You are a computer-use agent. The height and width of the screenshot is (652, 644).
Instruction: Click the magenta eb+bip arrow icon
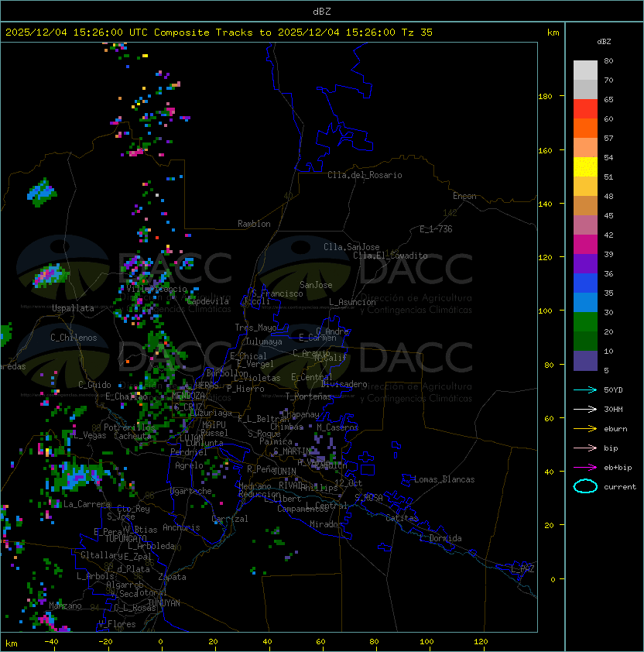(x=585, y=468)
